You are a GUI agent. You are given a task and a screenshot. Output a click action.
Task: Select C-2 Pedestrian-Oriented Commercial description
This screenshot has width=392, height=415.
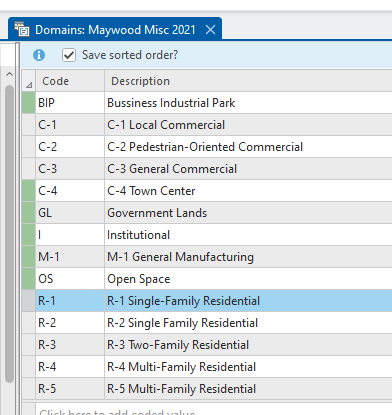coord(248,147)
